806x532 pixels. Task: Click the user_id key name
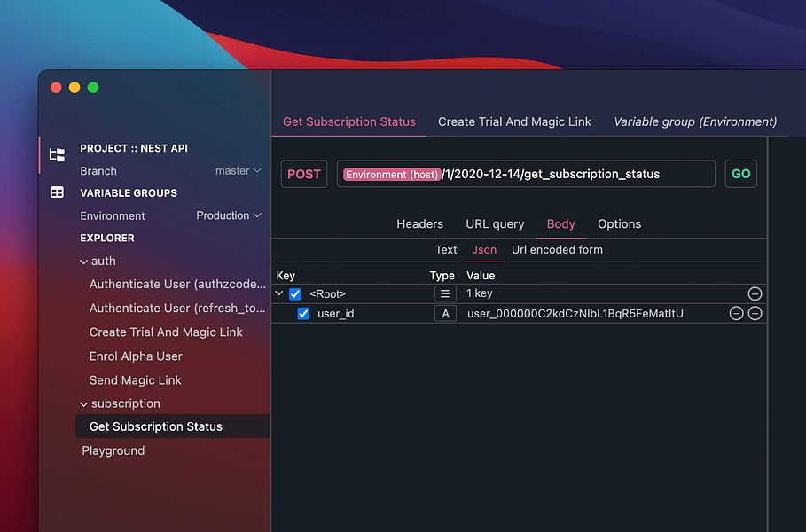336,314
